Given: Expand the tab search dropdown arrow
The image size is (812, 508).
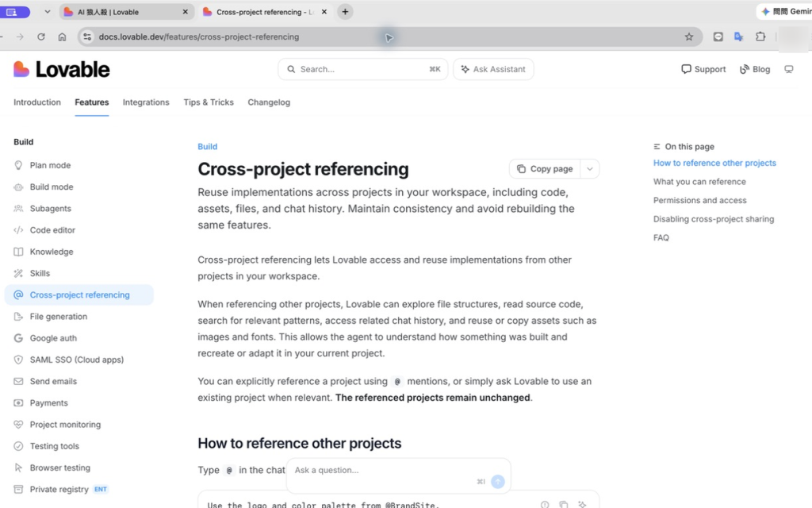Looking at the screenshot, I should click(x=47, y=12).
